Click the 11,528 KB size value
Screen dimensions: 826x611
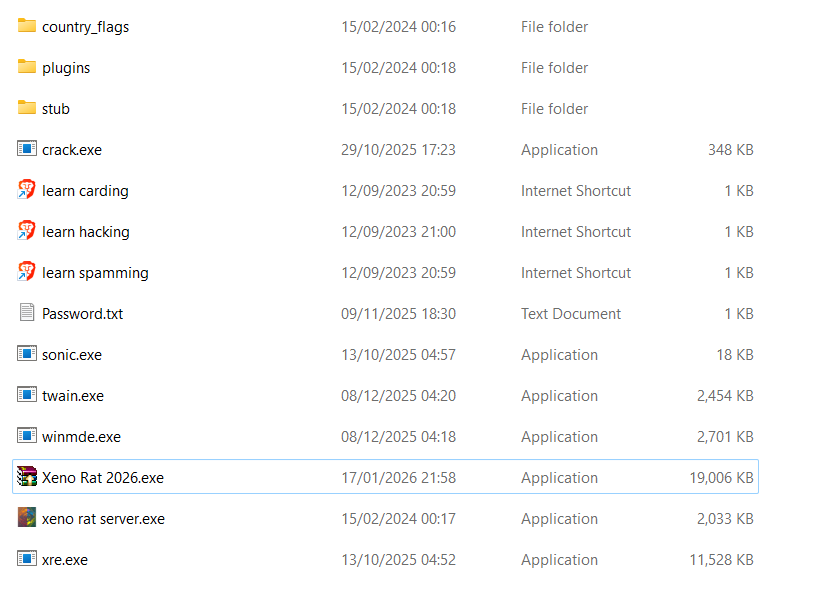coord(721,560)
